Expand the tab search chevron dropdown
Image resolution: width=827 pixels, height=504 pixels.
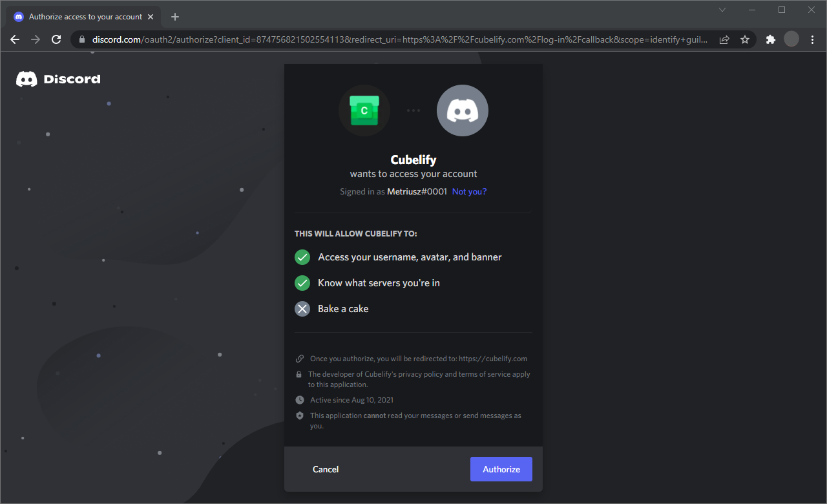point(722,10)
